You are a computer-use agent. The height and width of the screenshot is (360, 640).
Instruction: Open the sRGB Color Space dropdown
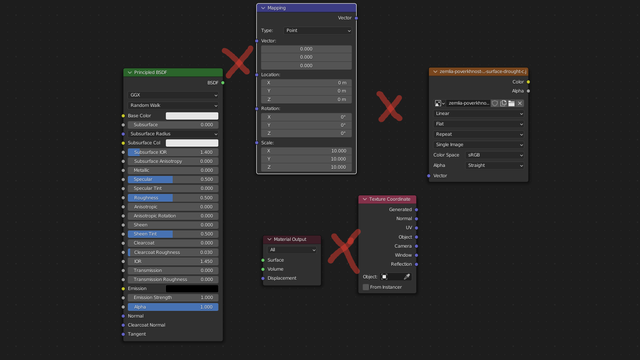tap(495, 155)
